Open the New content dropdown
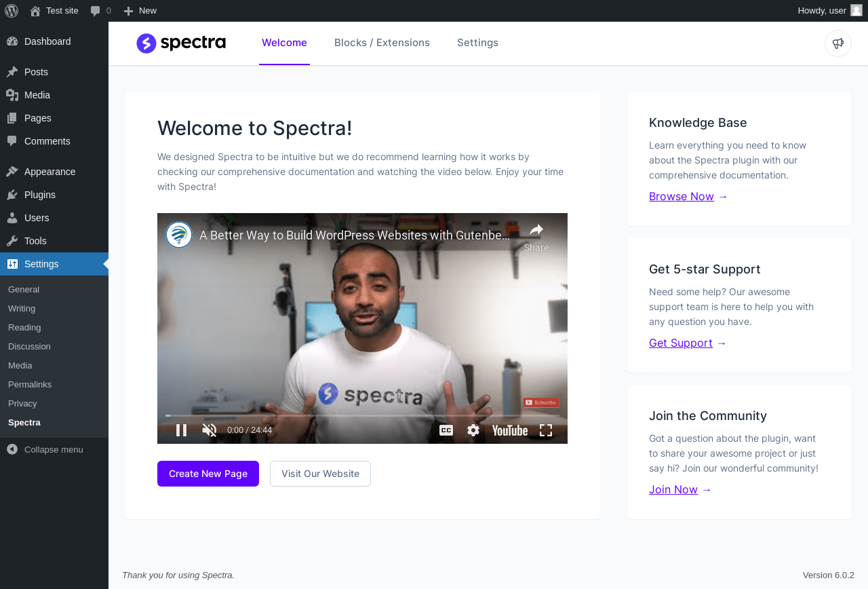 (x=140, y=11)
